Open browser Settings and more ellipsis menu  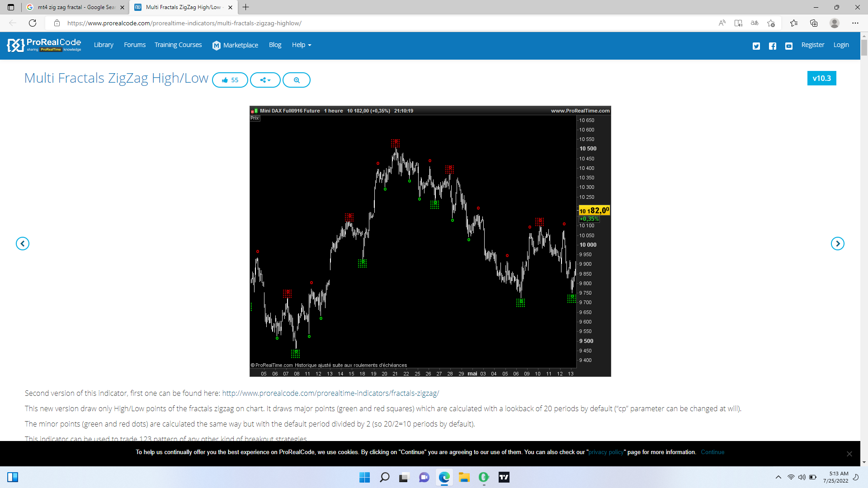(855, 23)
